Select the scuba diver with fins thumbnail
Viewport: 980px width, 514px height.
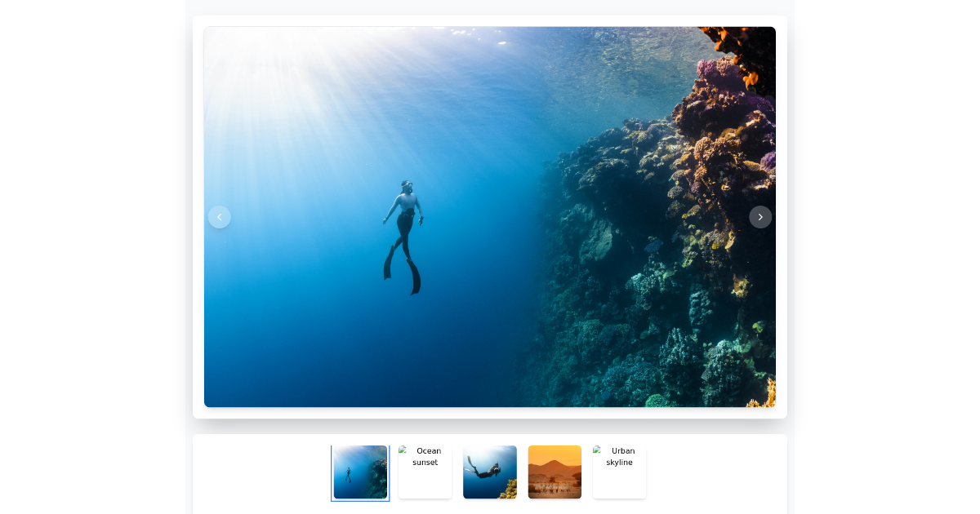tap(489, 472)
